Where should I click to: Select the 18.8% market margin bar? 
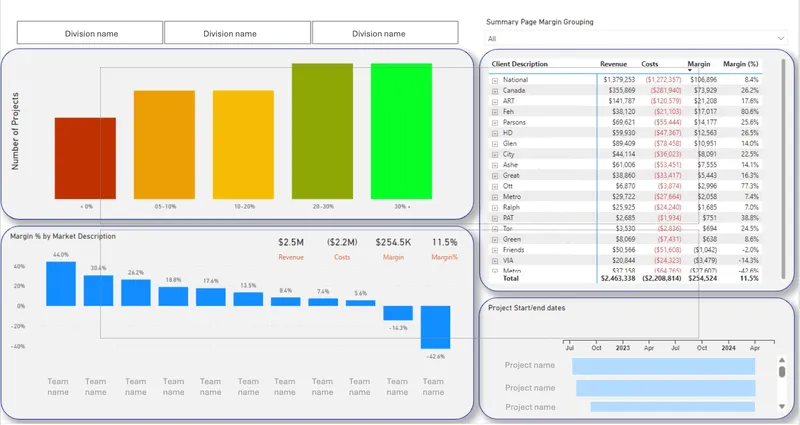(x=173, y=296)
